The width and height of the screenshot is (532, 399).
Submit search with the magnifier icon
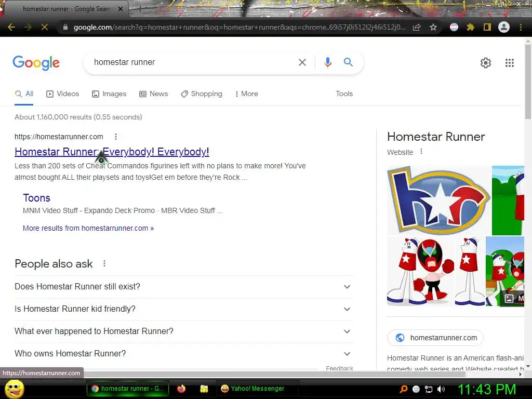(348, 62)
